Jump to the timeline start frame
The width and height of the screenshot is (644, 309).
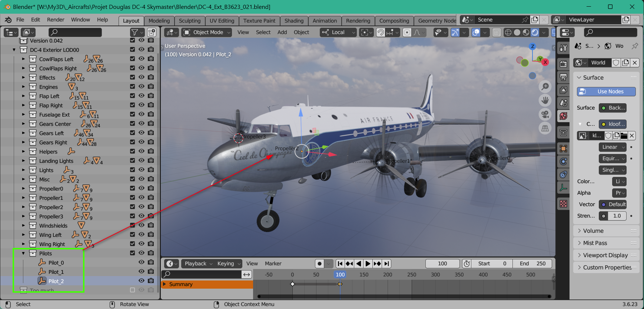(340, 263)
